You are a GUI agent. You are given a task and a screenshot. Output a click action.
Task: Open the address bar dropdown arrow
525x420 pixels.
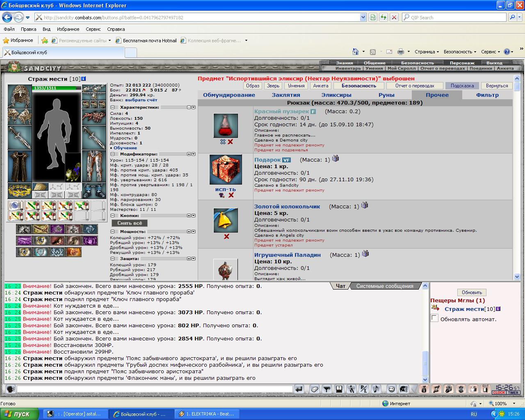(363, 17)
